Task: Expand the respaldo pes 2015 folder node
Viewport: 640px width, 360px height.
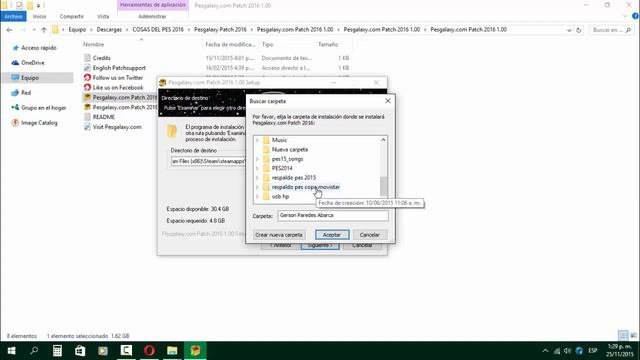Action: pos(257,178)
